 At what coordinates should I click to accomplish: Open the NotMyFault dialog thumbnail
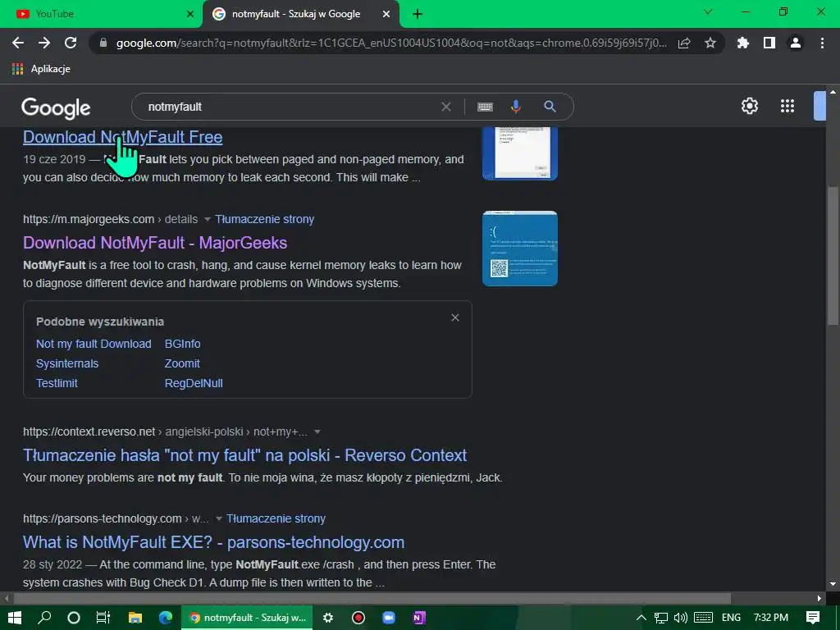[519, 153]
